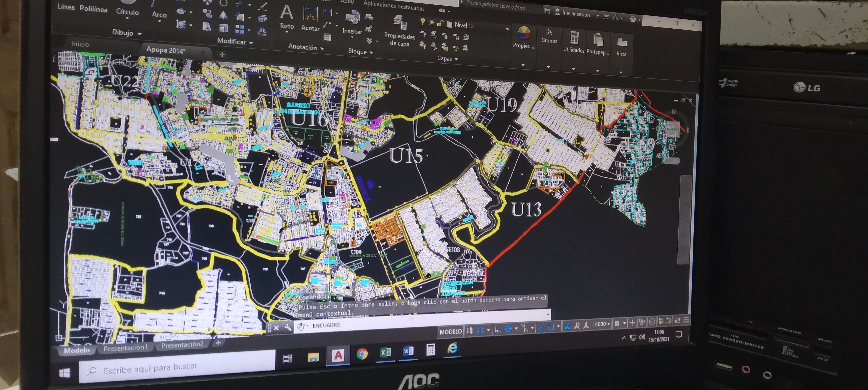868x390 pixels.
Task: Toggle object snap in status bar
Action: (x=551, y=327)
